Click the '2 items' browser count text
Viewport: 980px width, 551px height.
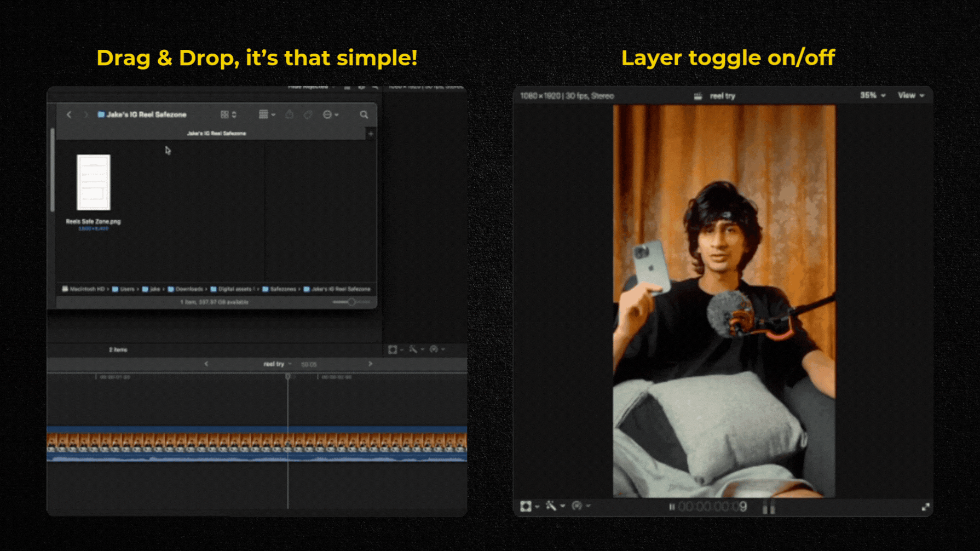118,349
